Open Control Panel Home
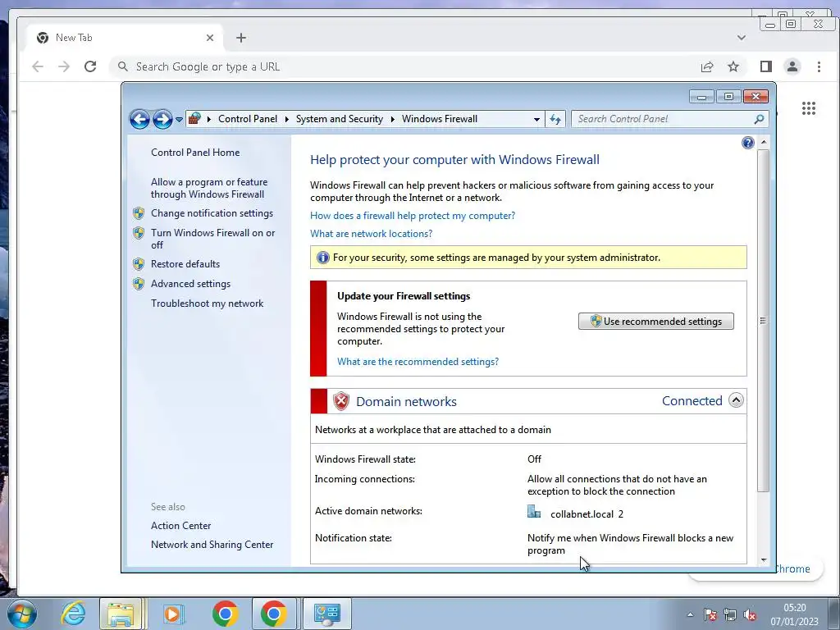 click(195, 152)
